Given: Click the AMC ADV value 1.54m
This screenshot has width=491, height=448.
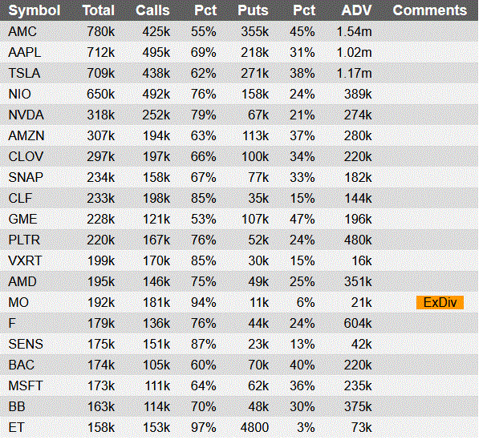Looking at the screenshot, I should tap(354, 31).
